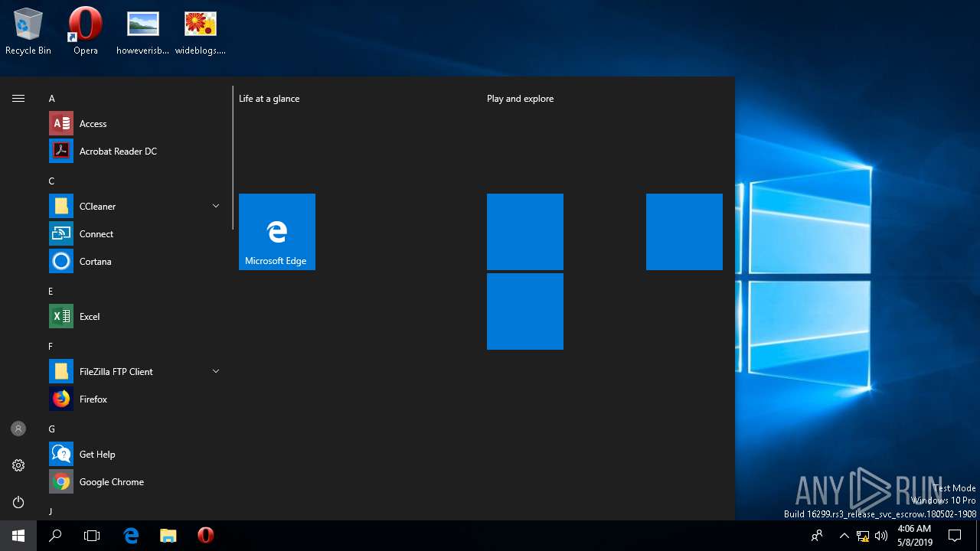Launch Excel from the Start menu

click(x=135, y=317)
